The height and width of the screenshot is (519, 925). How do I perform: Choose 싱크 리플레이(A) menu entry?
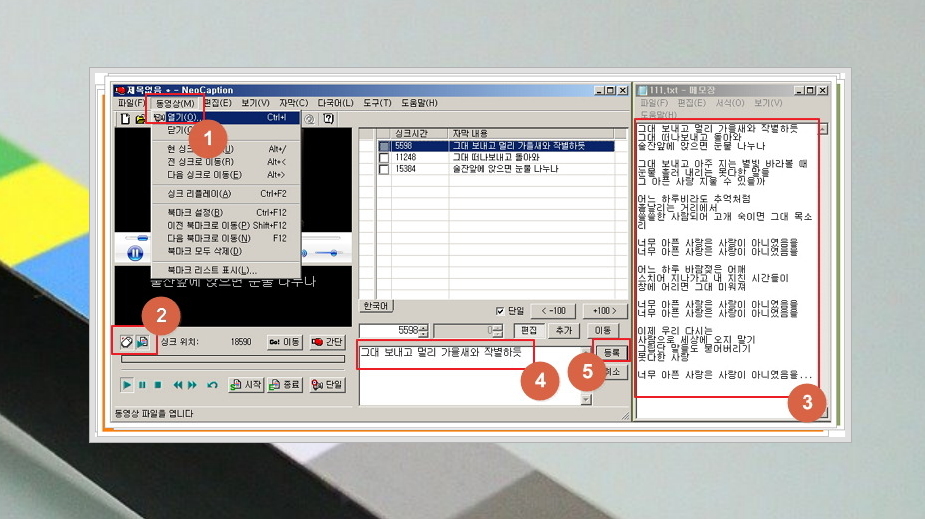(226, 193)
